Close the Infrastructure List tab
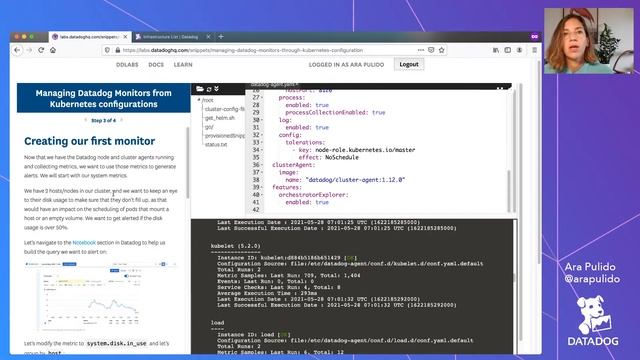 [x=208, y=37]
